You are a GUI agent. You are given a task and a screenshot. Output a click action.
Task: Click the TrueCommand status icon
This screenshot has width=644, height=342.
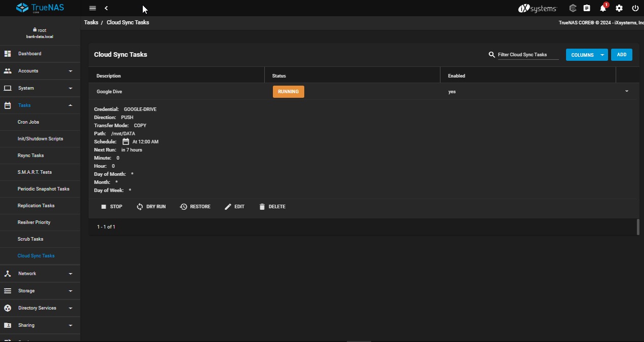(573, 8)
